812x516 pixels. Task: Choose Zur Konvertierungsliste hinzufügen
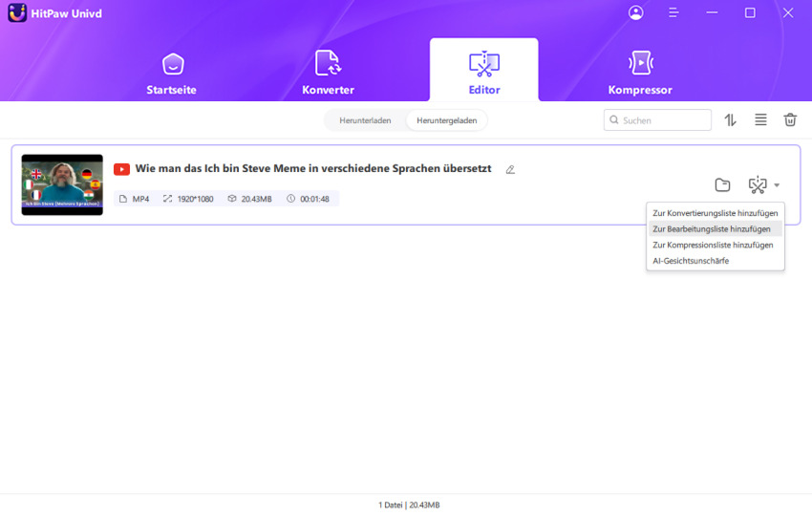(716, 213)
